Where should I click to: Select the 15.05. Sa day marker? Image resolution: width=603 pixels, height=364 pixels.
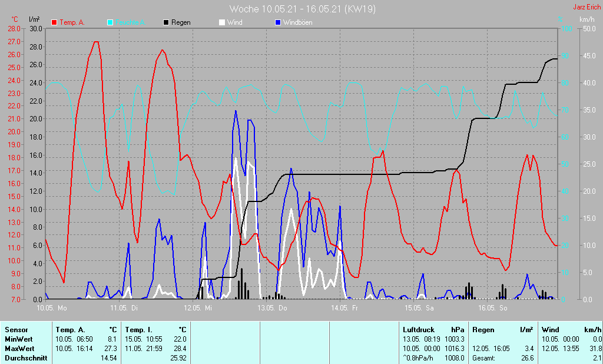[419, 308]
